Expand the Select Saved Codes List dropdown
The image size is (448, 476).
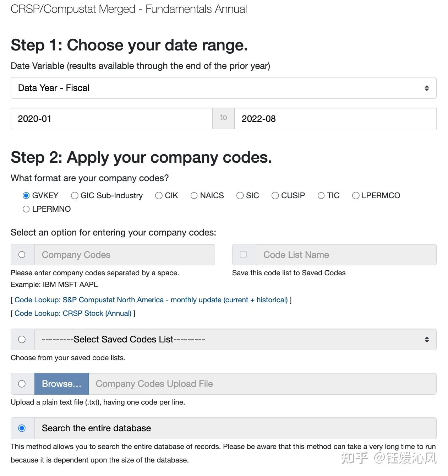tap(235, 340)
